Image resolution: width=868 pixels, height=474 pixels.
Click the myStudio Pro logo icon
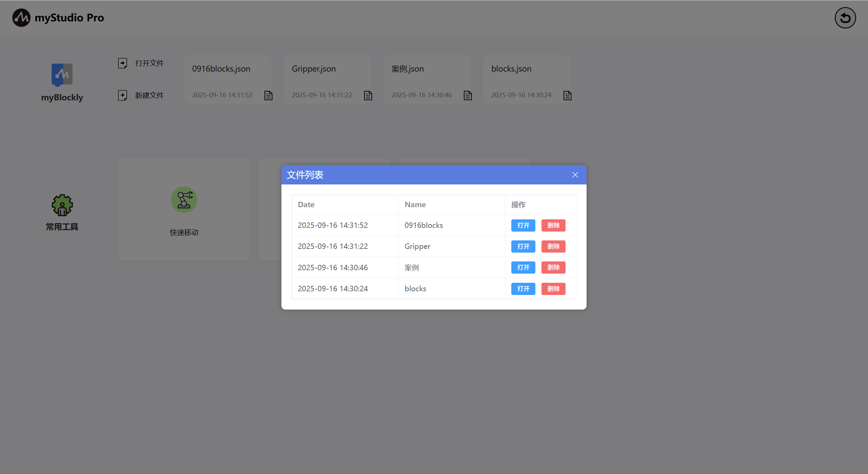(21, 18)
